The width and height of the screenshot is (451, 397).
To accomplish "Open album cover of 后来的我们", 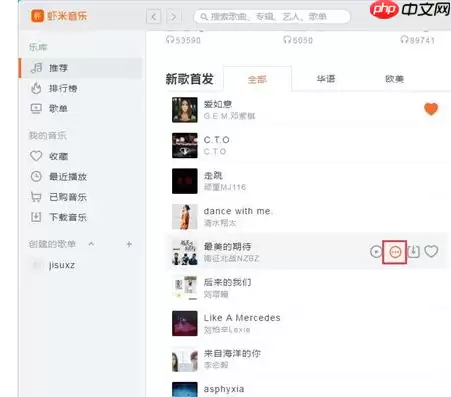I will (x=185, y=288).
